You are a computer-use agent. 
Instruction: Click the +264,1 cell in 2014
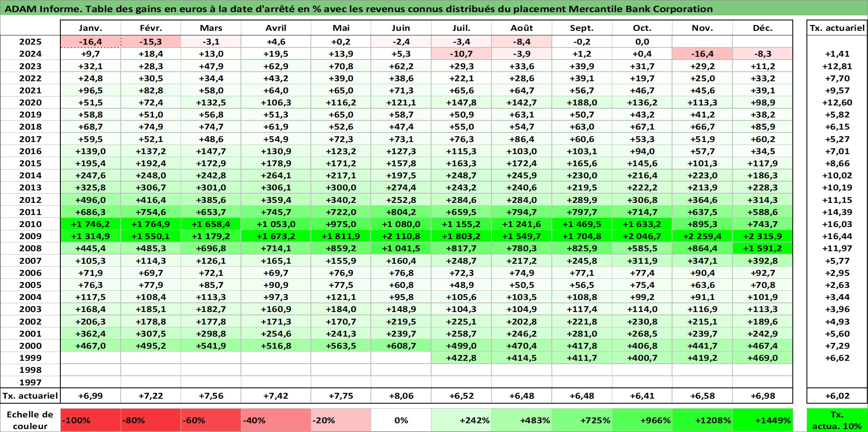276,175
